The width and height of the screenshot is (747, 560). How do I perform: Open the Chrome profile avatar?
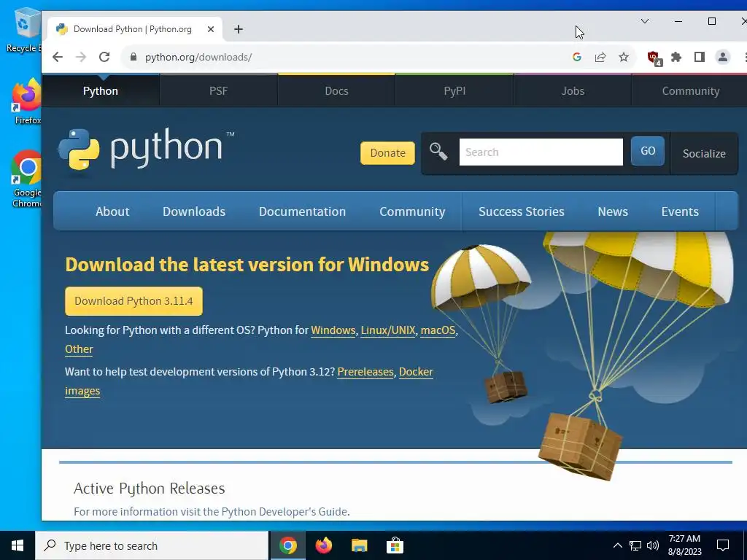click(x=723, y=57)
